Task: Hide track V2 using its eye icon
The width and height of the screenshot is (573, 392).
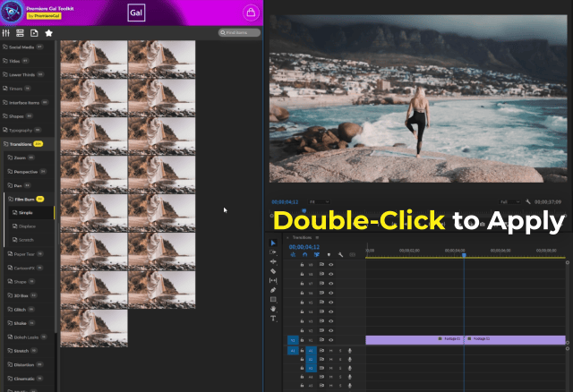Action: (x=330, y=330)
